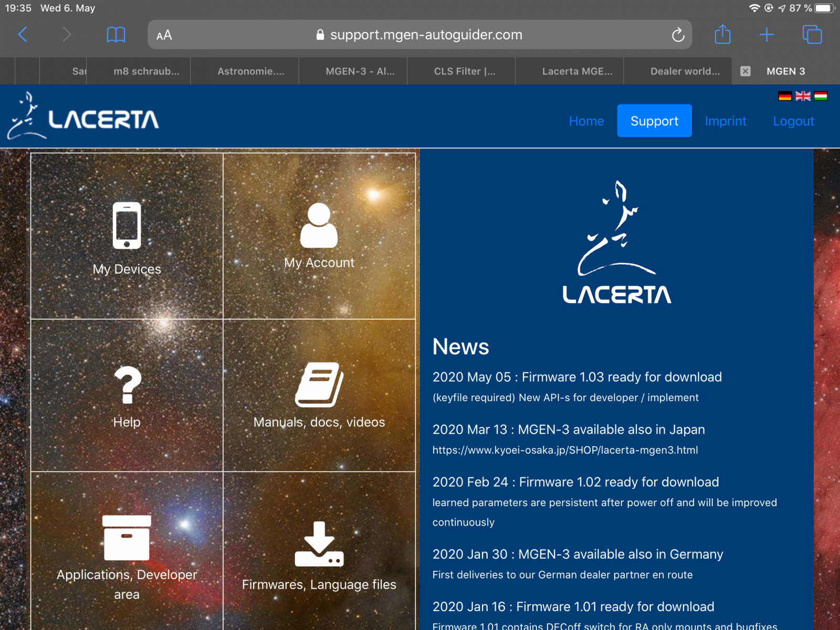Open Help via the question mark icon
840x630 pixels.
tap(128, 385)
